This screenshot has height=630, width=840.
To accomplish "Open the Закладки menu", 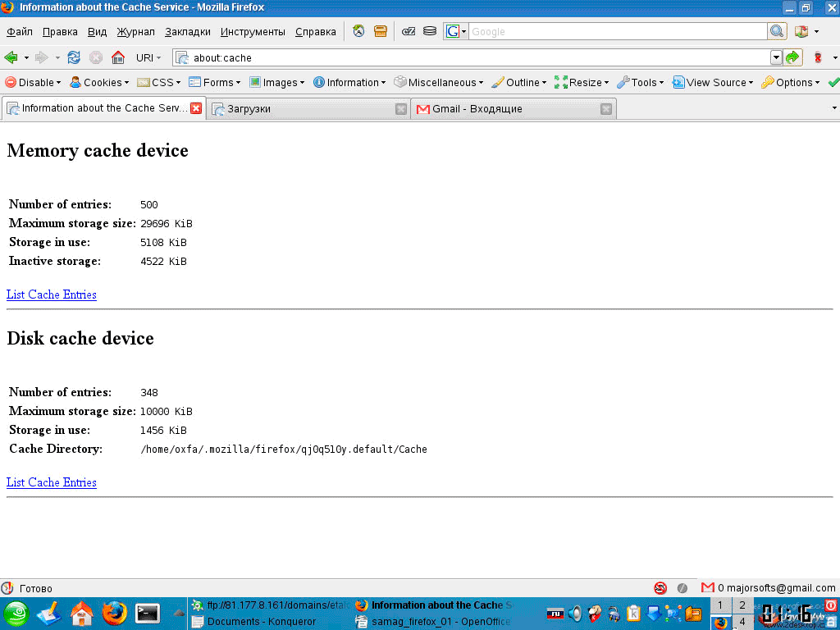I will tap(187, 32).
